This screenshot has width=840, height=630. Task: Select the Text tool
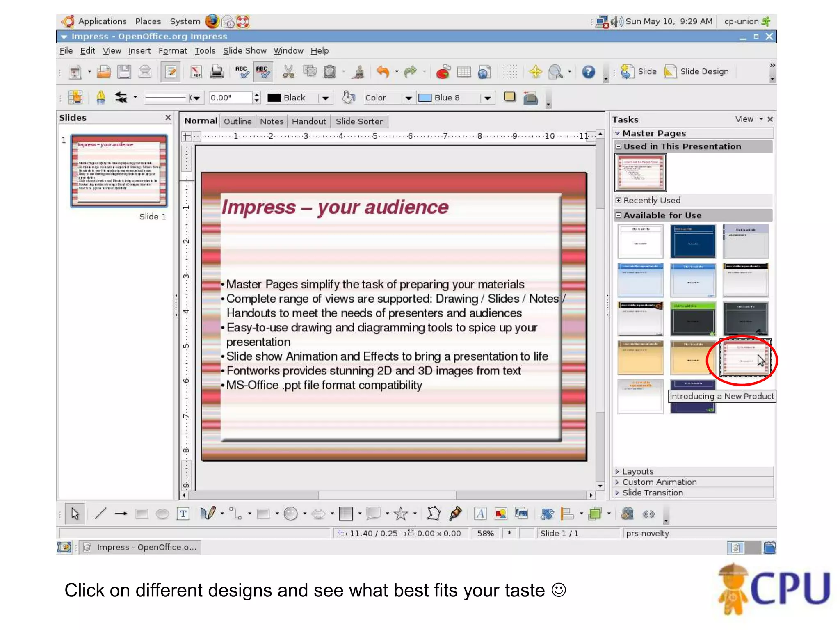[183, 514]
